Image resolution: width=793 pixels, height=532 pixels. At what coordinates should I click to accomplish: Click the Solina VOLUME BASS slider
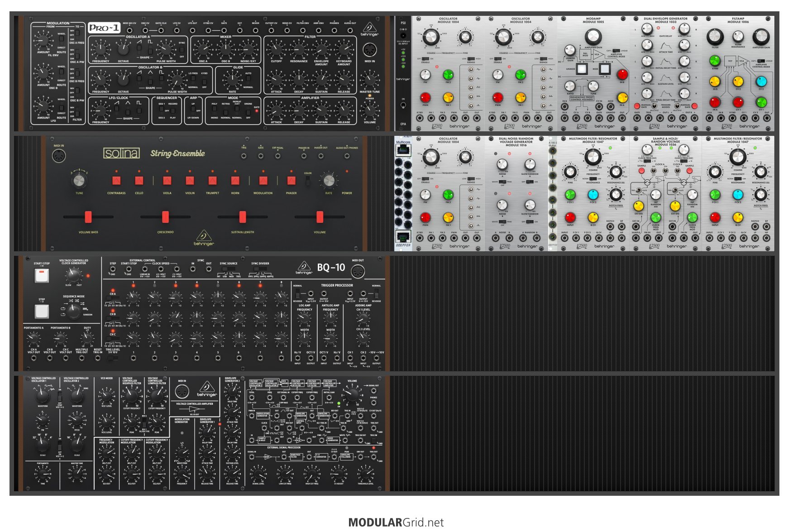(x=88, y=217)
